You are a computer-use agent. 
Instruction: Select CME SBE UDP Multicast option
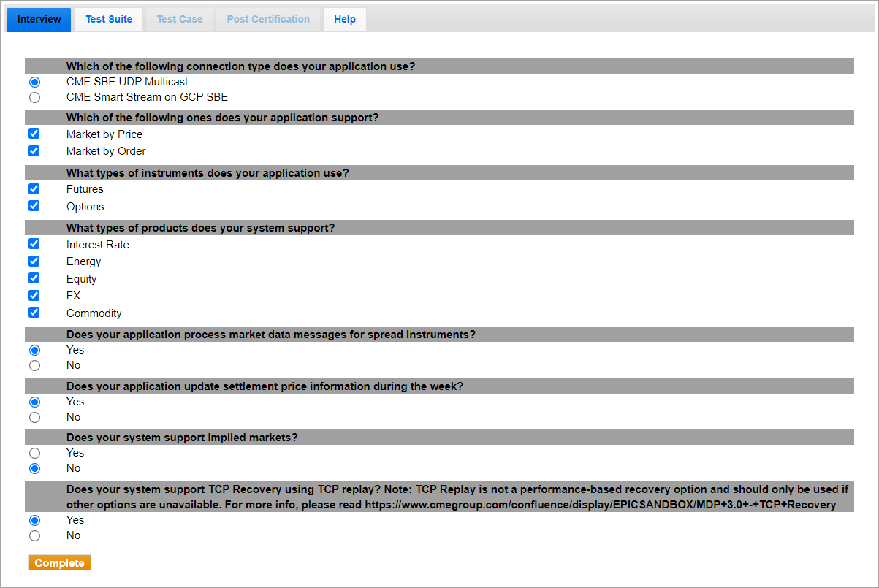point(34,82)
